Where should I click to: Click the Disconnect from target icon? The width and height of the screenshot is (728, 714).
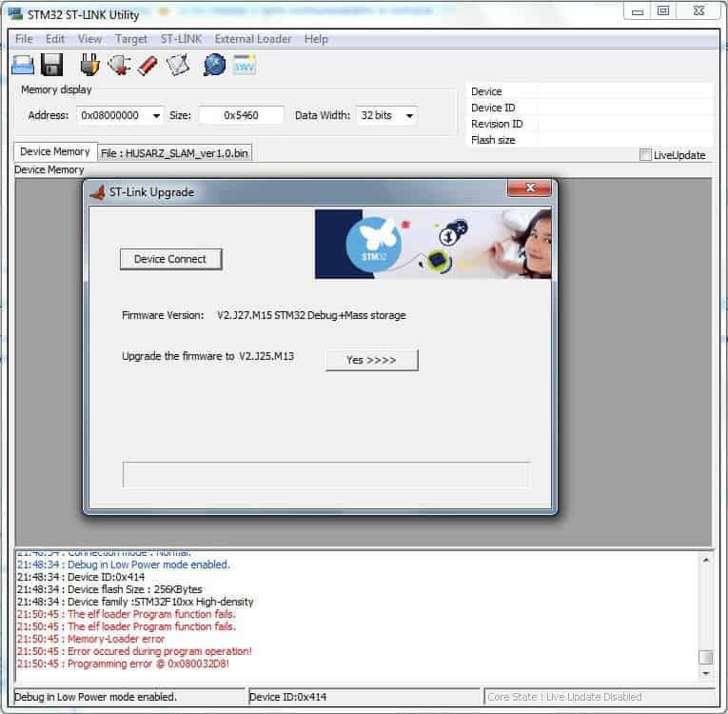point(119,65)
